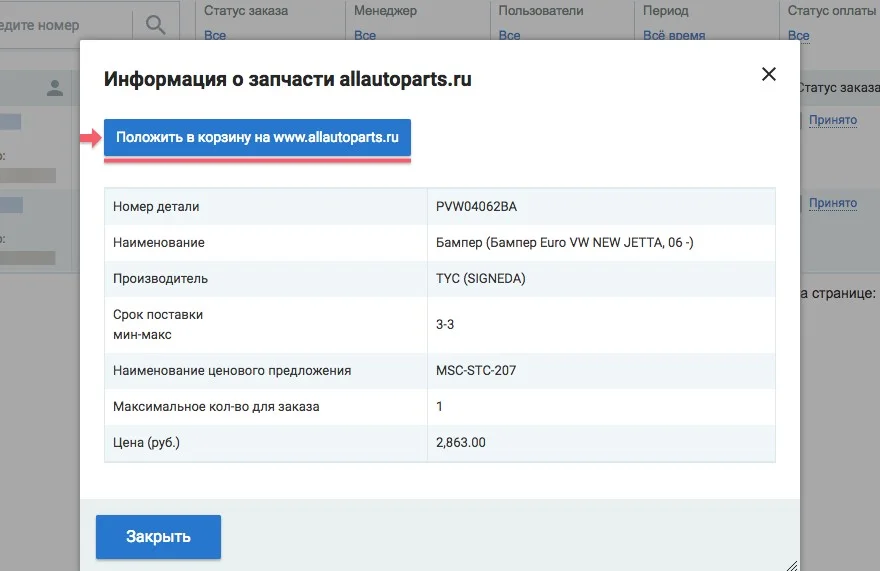The image size is (880, 571).
Task: Click the 'Статус заказа' column header behind the dialog
Action: click(838, 88)
